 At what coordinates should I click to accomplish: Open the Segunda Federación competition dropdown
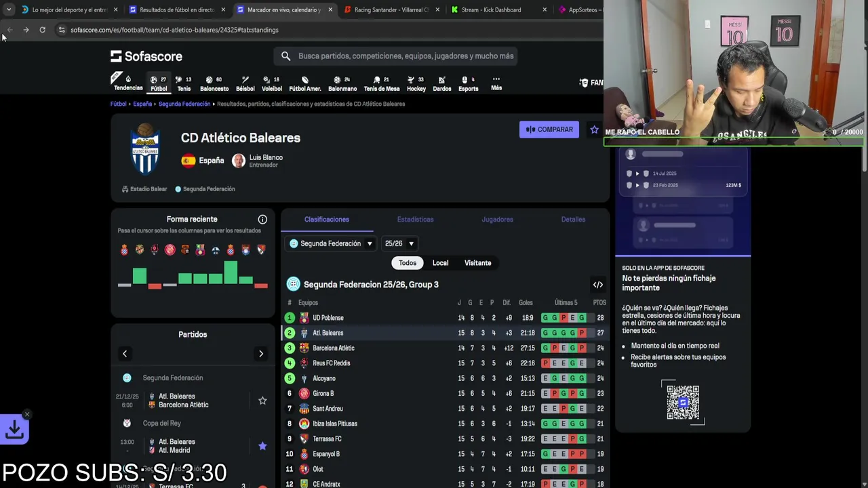(x=331, y=243)
